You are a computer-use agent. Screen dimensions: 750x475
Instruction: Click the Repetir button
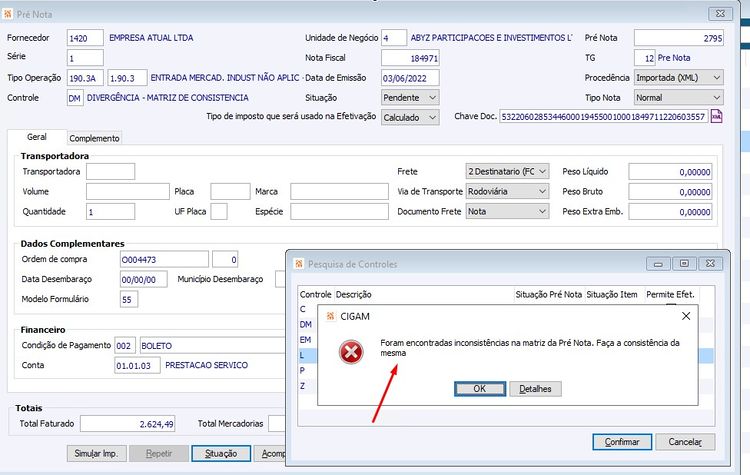[x=159, y=453]
